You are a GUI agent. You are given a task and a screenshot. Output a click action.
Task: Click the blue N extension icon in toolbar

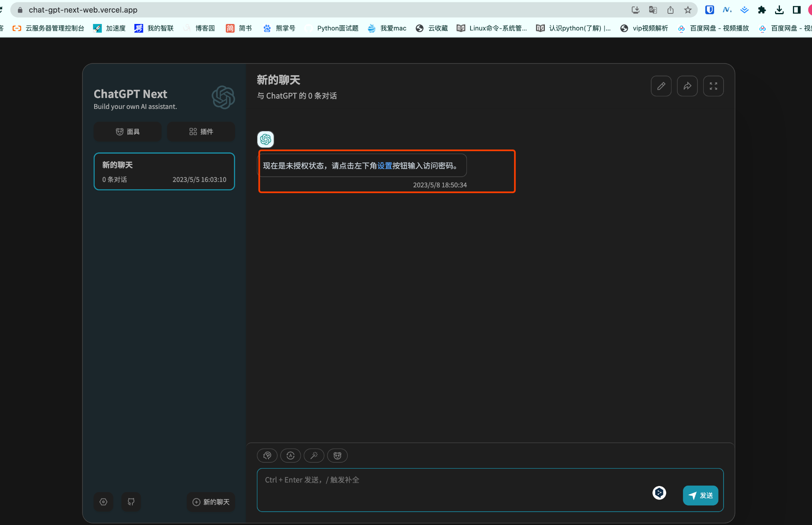pos(727,10)
